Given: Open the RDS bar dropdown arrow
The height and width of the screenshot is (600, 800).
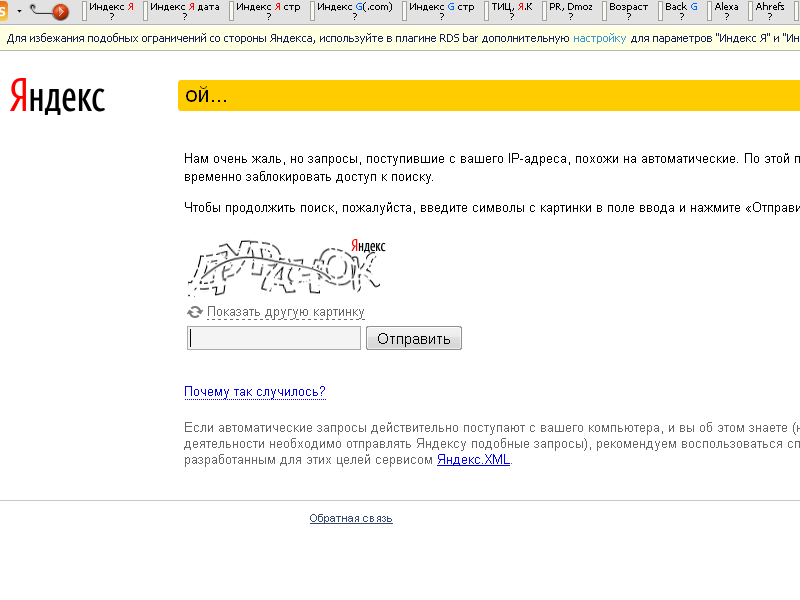Looking at the screenshot, I should 19,11.
